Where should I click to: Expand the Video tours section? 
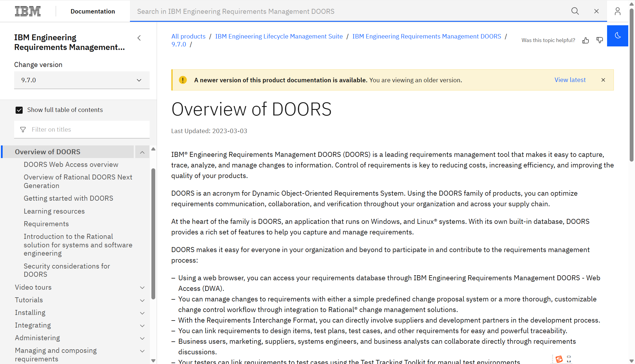(142, 288)
